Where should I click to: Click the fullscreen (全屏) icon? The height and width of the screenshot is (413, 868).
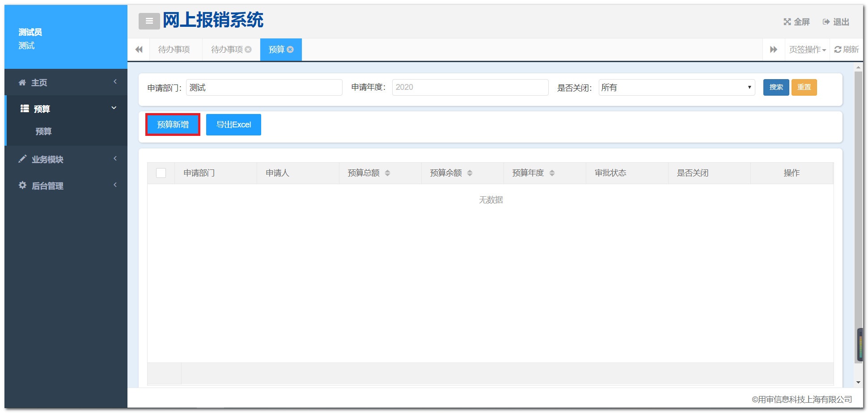click(x=787, y=22)
